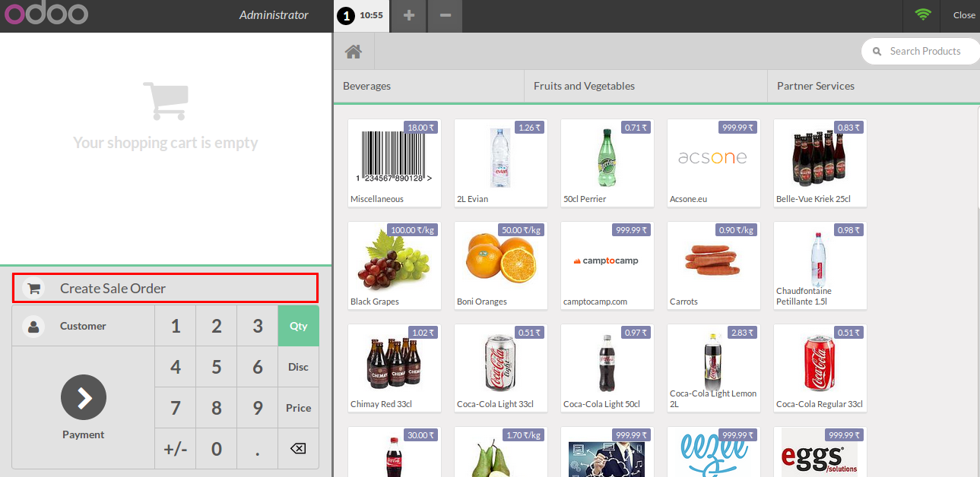Click Close in the top bar
980x477 pixels.
point(964,15)
